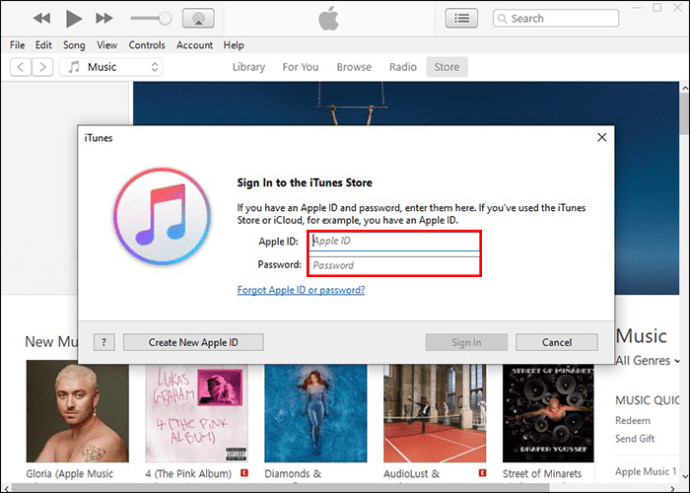This screenshot has width=690, height=493.
Task: Click the Sign In button
Action: (466, 342)
